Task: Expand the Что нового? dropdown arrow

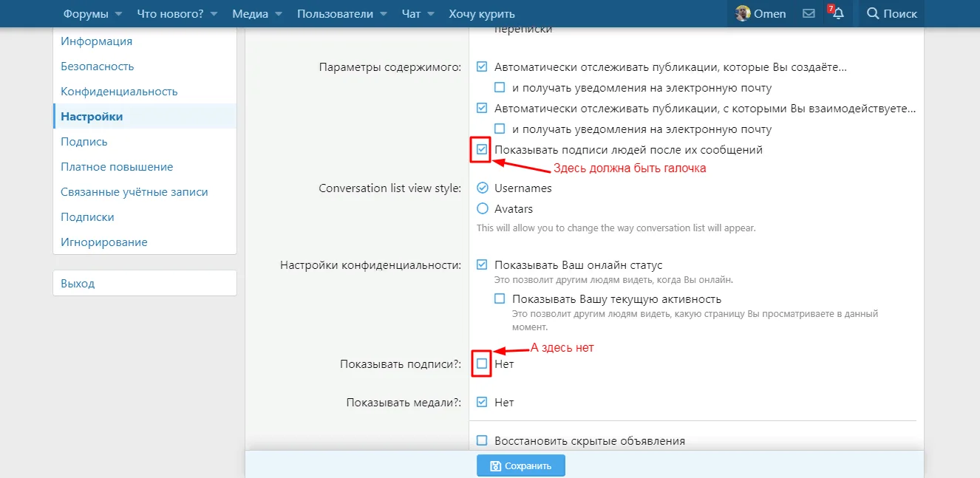Action: (214, 14)
